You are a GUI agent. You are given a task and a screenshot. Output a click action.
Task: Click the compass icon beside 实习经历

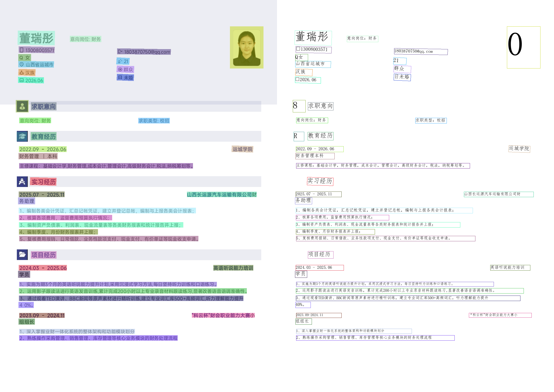click(22, 182)
